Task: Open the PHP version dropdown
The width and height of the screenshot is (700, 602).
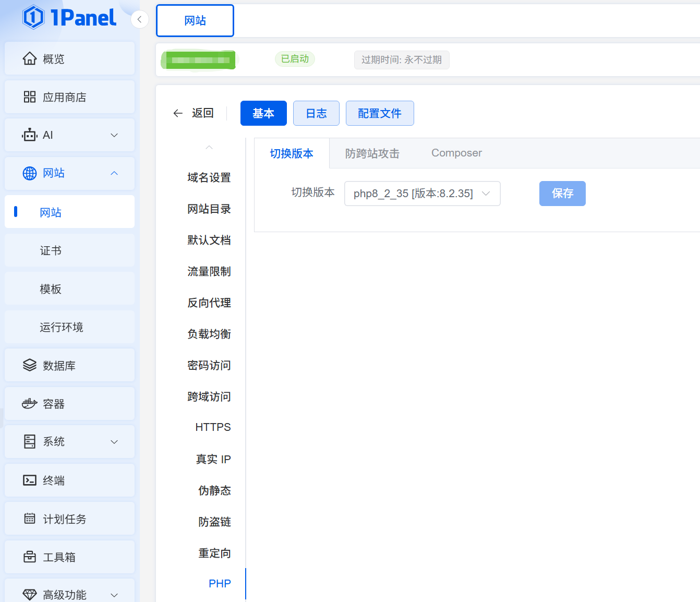Action: 423,194
